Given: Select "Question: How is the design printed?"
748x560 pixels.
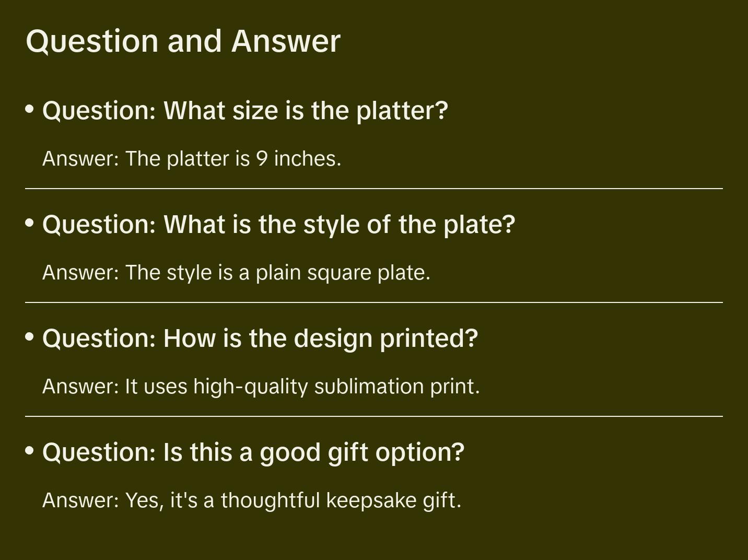Looking at the screenshot, I should click(x=260, y=339).
